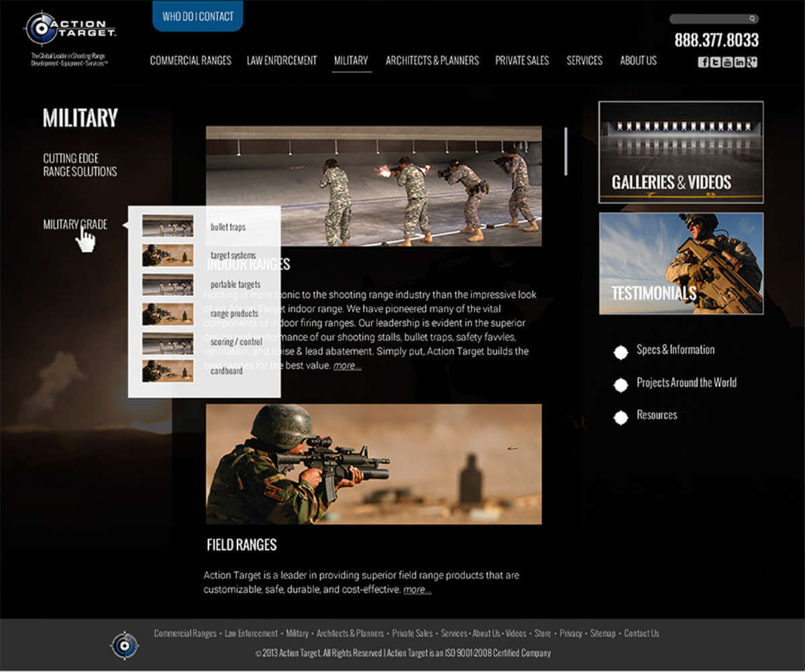Open About Us in the top navigation
Viewport: 805px width, 672px height.
[638, 60]
